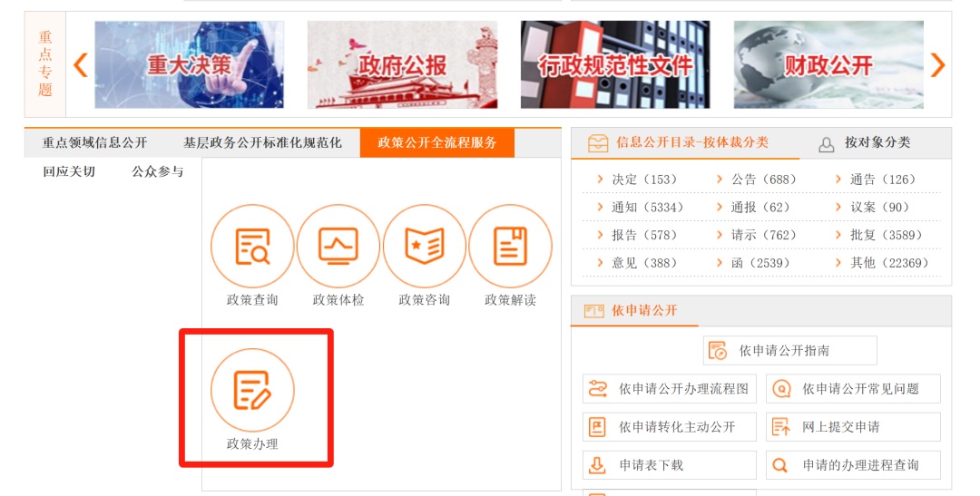The width and height of the screenshot is (980, 496).
Task: Open the 意见（388） link
Action: click(x=647, y=263)
